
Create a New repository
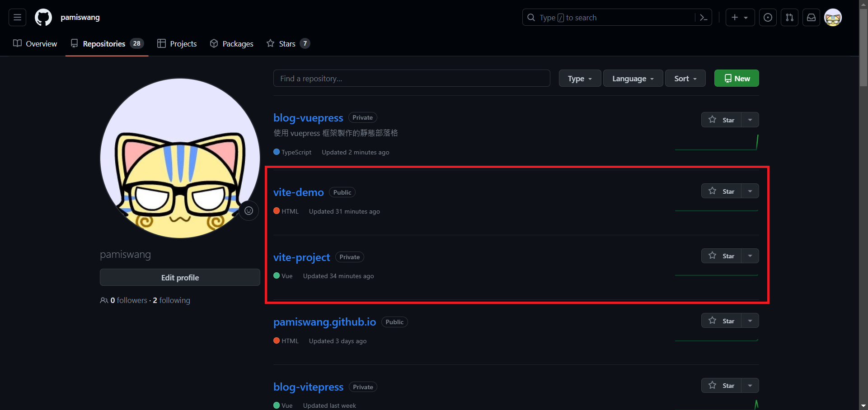[737, 78]
